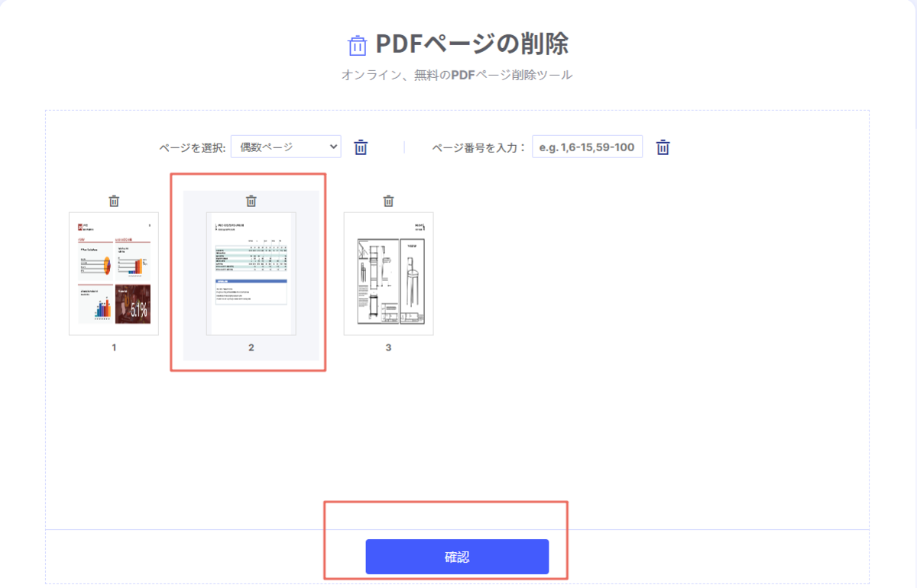Screen dimensions: 917x588
Task: Select the highlighted page 2 thumbnail
Action: pyautogui.click(x=250, y=273)
